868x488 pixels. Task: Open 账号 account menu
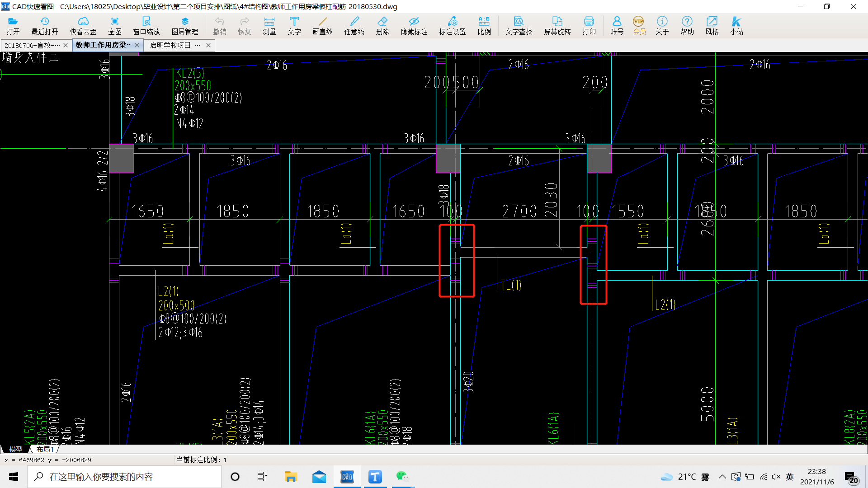[617, 26]
